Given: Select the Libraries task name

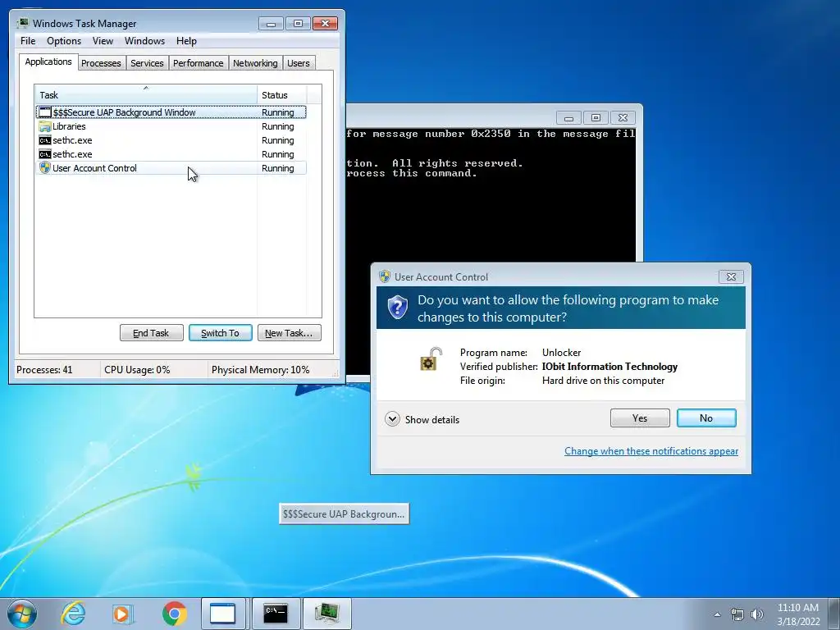Looking at the screenshot, I should pos(69,126).
